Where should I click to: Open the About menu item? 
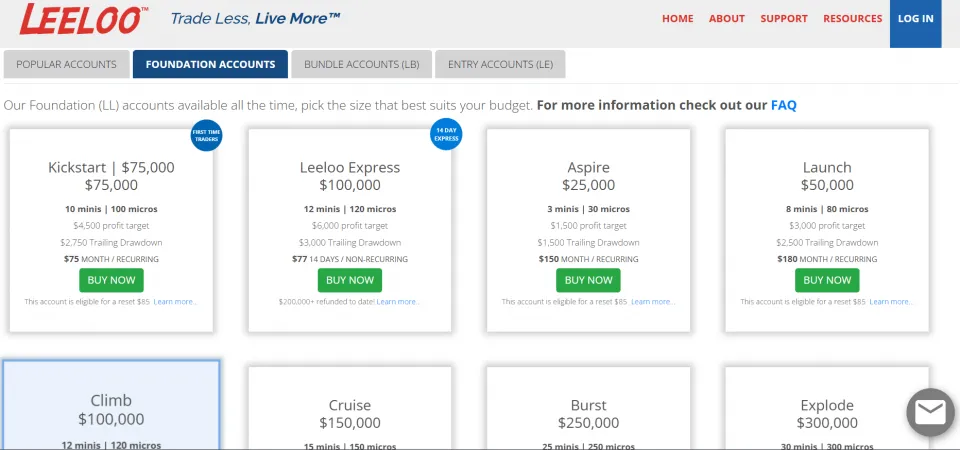point(727,18)
